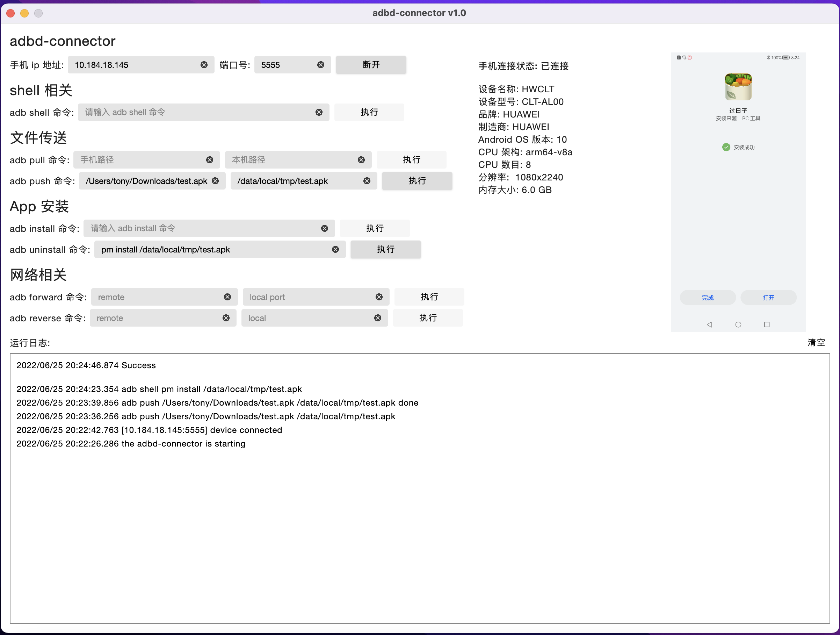Clear the adb shell command input

319,113
